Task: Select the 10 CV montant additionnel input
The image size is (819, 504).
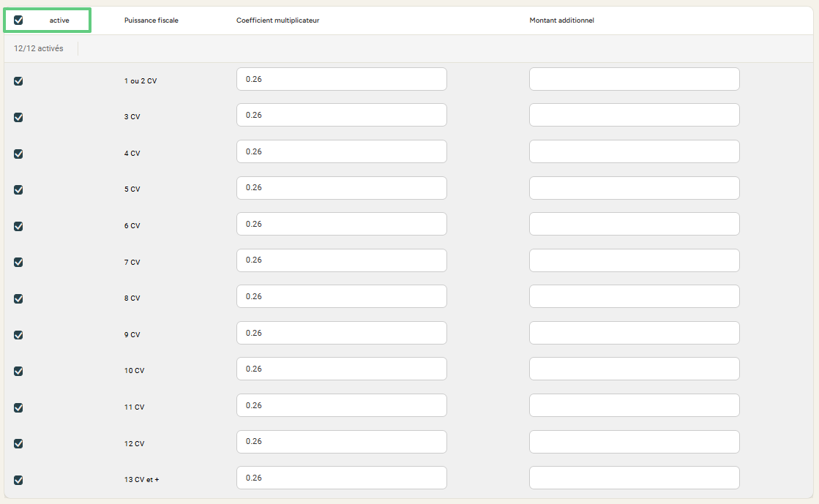Action: (635, 369)
